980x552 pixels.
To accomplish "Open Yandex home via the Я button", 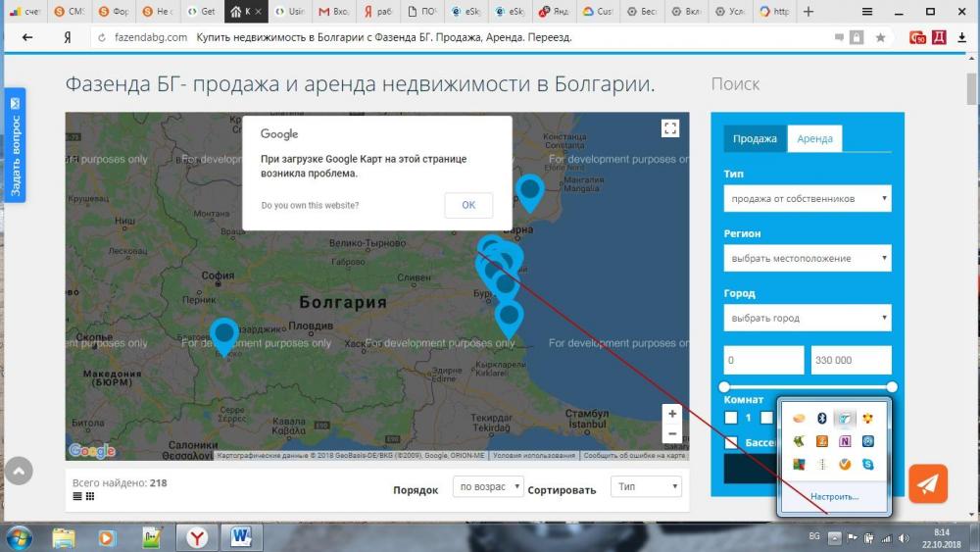I will click(67, 37).
